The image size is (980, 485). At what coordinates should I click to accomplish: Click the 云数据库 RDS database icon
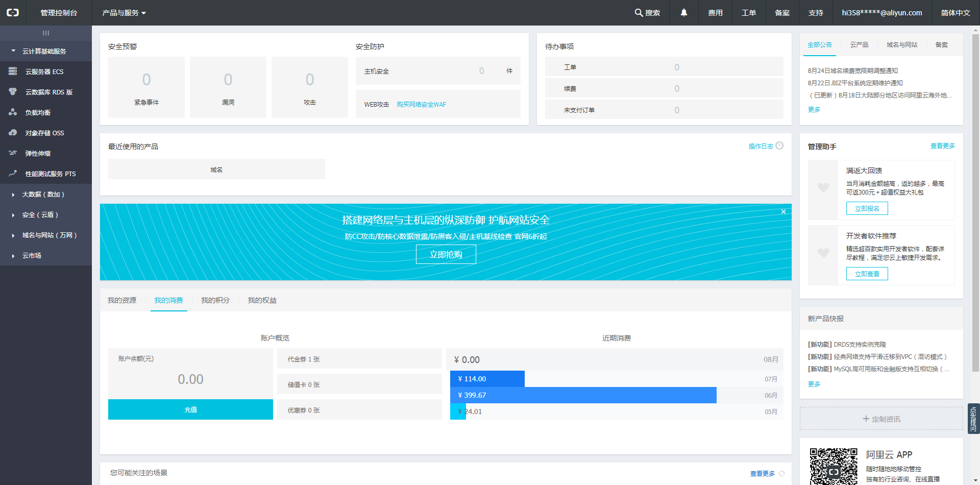tap(13, 92)
